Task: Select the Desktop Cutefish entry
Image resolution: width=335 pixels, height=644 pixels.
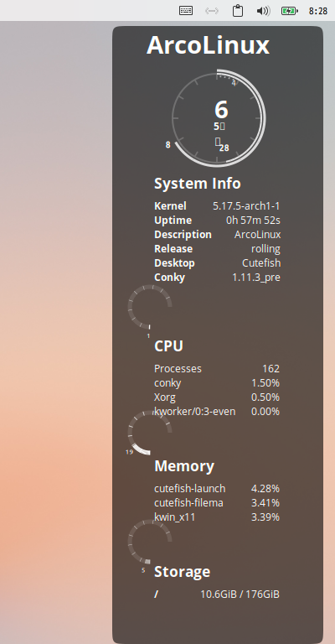Action: click(217, 262)
